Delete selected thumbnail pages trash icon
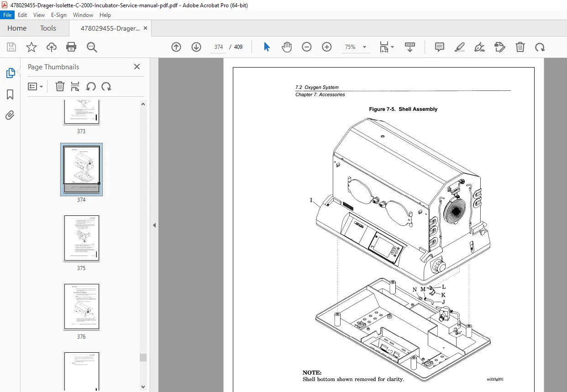Viewport: 567px width, 392px height. pos(60,86)
